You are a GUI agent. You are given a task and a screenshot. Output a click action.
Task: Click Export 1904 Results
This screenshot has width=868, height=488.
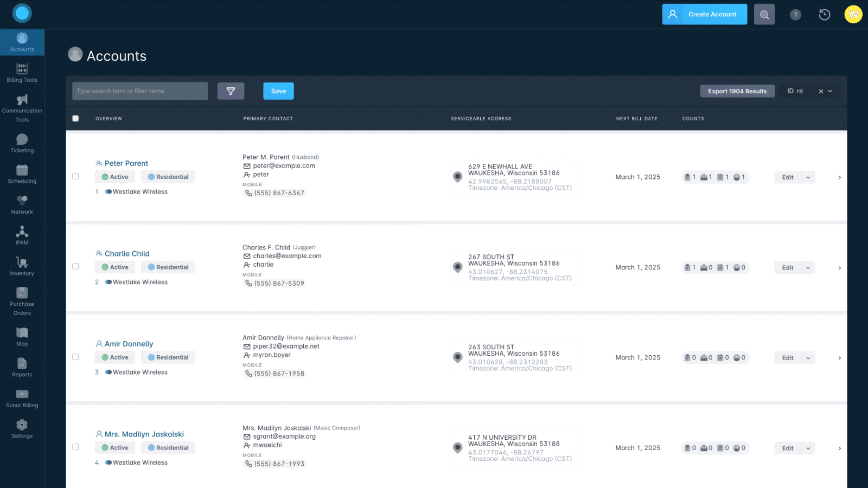(x=737, y=91)
